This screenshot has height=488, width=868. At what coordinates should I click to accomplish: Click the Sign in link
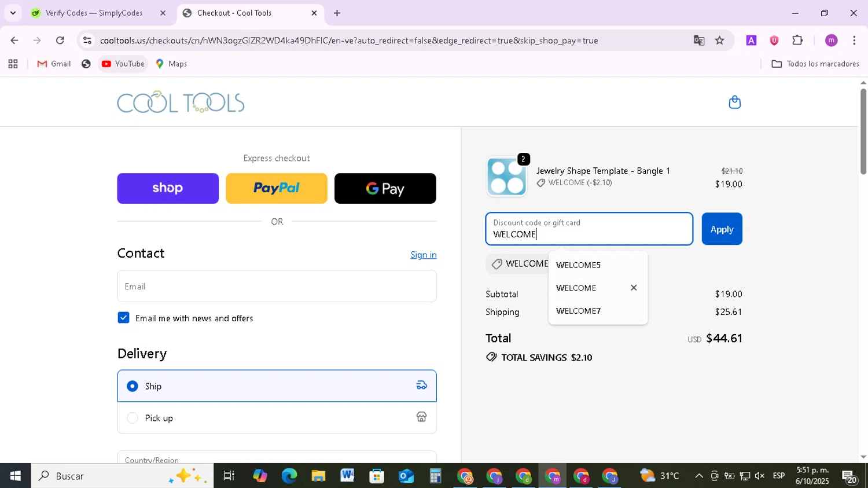[x=424, y=255]
